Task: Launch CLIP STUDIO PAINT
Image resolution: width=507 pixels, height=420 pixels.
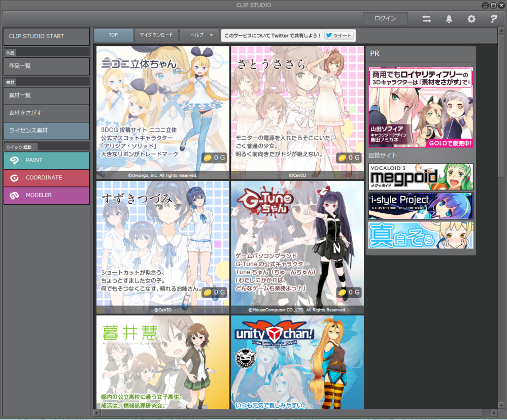Action: (47, 160)
